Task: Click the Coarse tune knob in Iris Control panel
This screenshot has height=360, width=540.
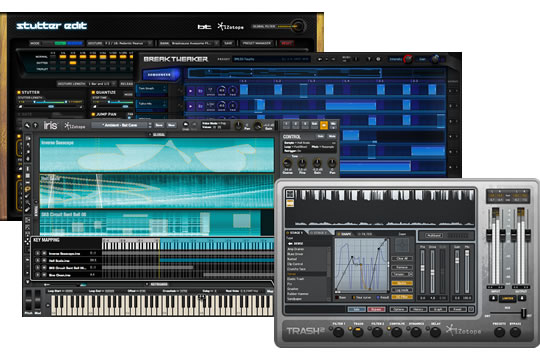Action: tap(287, 164)
